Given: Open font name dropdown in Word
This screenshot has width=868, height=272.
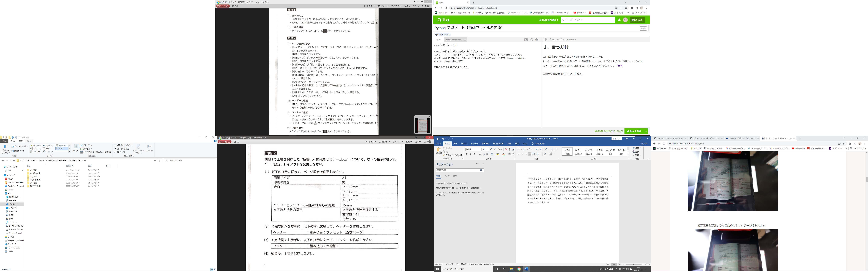Looking at the screenshot, I should (x=481, y=149).
